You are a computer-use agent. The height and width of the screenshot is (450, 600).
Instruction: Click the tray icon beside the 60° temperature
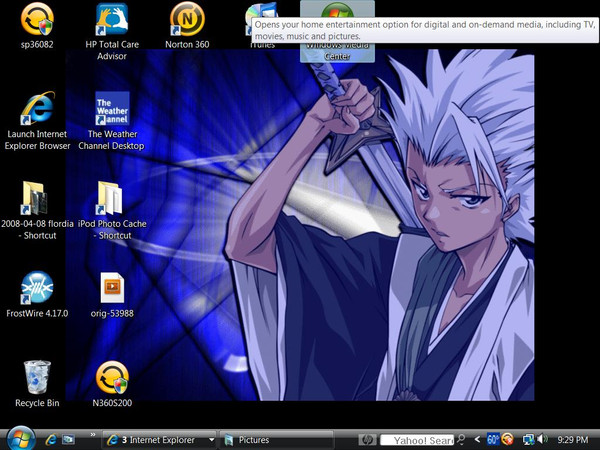pyautogui.click(x=507, y=439)
